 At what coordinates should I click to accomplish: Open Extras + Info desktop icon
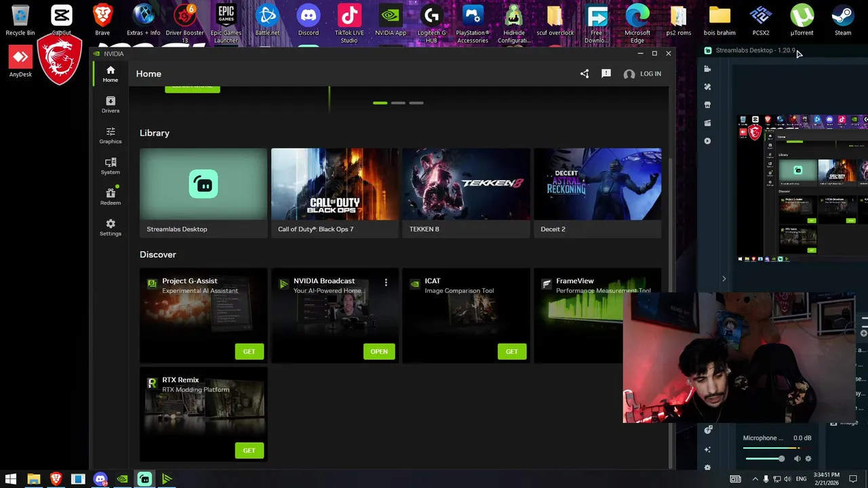point(144,20)
